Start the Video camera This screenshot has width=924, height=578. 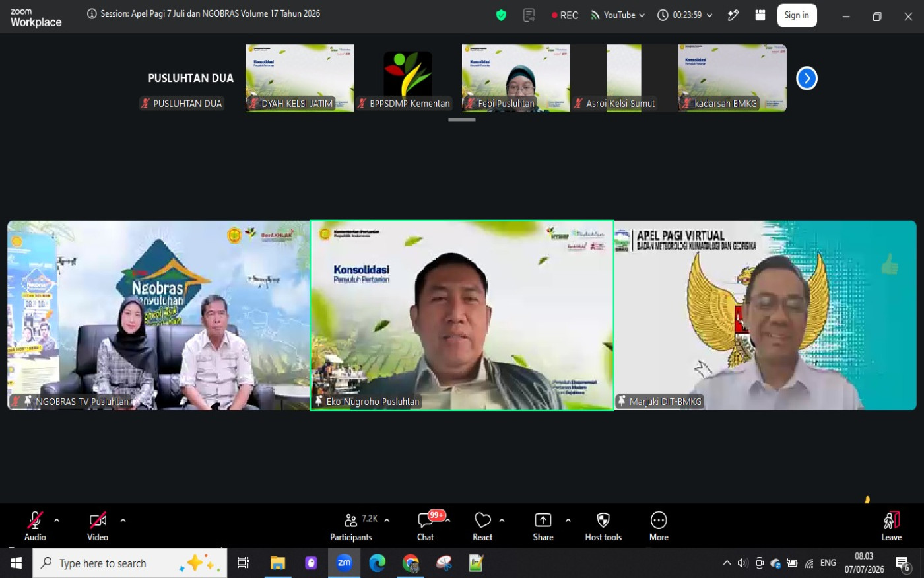click(x=98, y=526)
